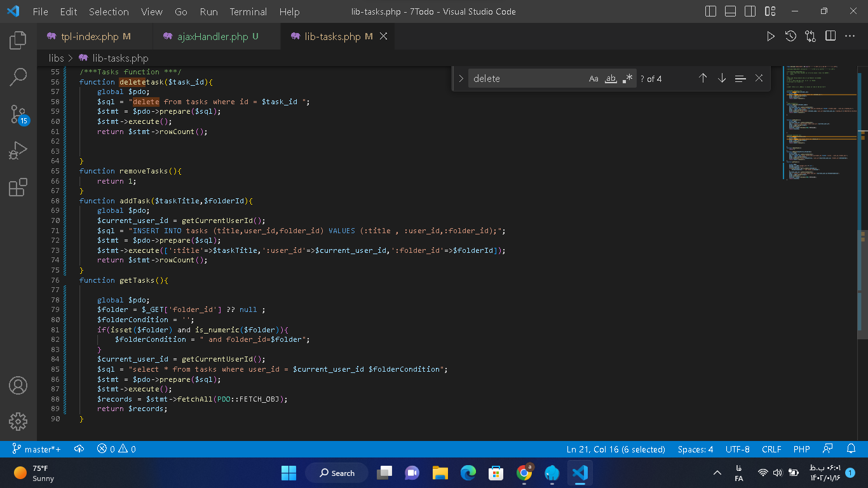Open Windows Start menu
This screenshot has width=868, height=488.
pos(288,473)
